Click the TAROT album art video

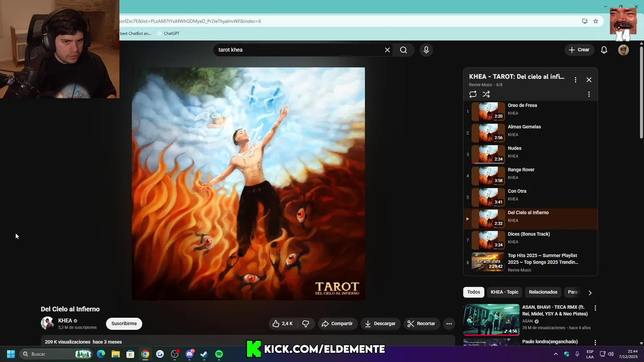tap(248, 184)
